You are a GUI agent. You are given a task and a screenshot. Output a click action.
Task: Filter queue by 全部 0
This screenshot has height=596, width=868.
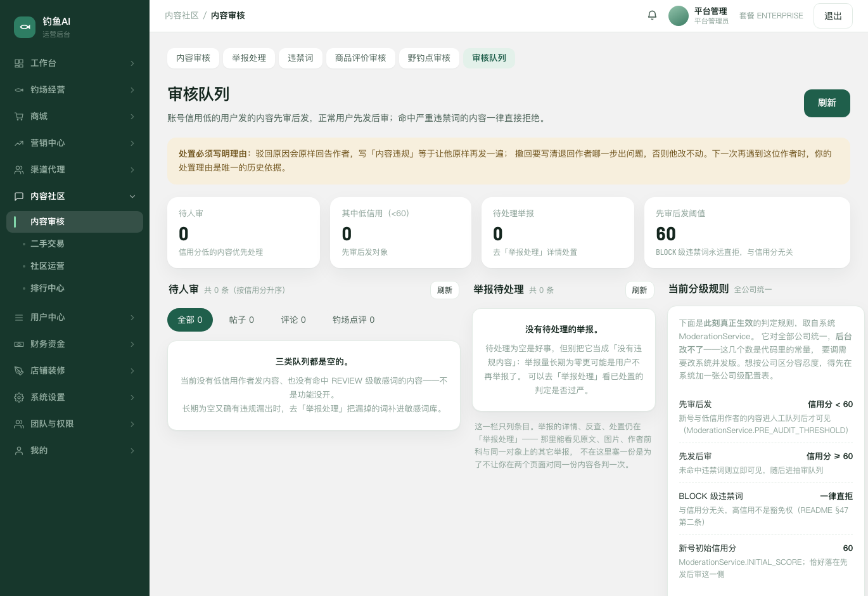click(x=190, y=320)
